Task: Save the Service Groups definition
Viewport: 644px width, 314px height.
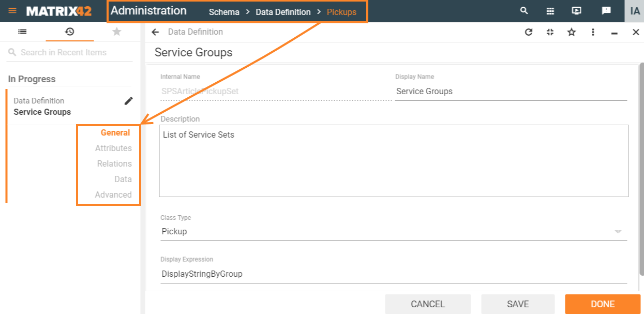Action: pyautogui.click(x=518, y=304)
